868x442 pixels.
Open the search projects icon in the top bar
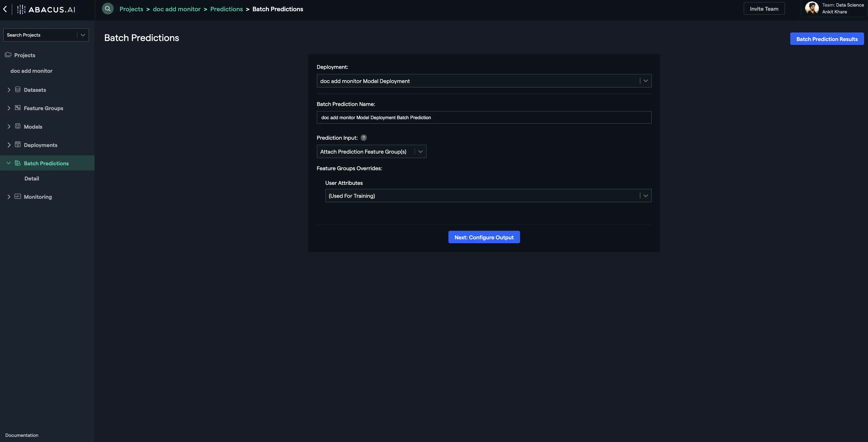(x=108, y=8)
